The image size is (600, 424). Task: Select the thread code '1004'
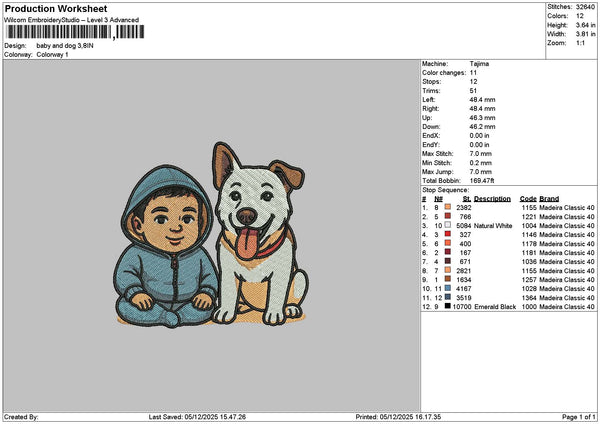click(x=529, y=226)
